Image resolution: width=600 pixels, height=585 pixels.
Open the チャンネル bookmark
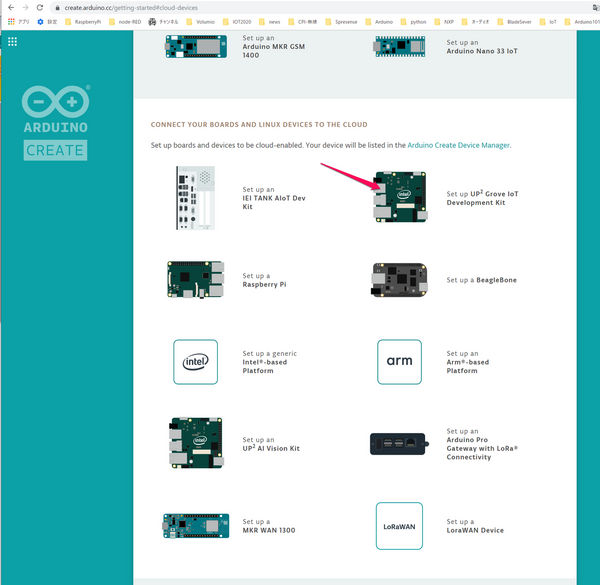163,22
